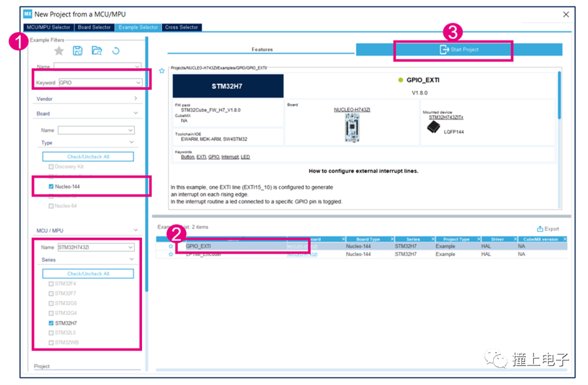This screenshot has width=588, height=385.
Task: Remove the Board Type column
Action: pos(392,239)
